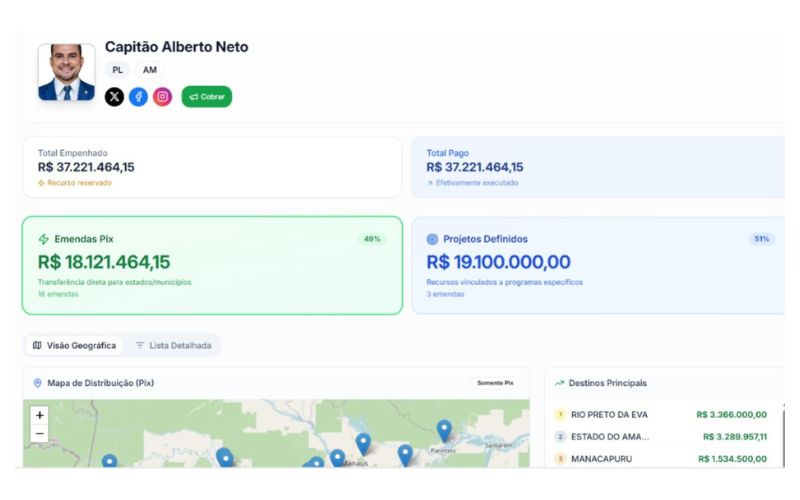
Task: Open the Facebook profile icon
Action: pyautogui.click(x=138, y=96)
